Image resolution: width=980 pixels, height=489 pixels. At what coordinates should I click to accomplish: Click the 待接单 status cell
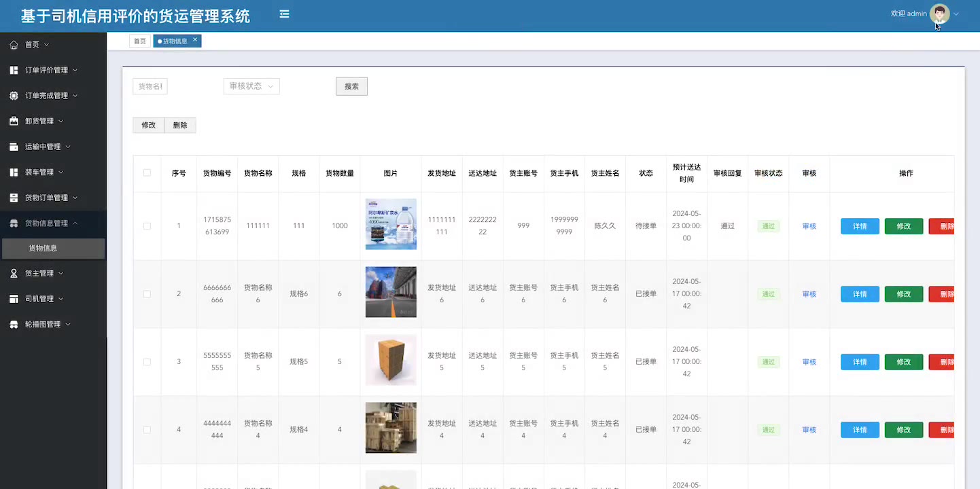click(646, 226)
